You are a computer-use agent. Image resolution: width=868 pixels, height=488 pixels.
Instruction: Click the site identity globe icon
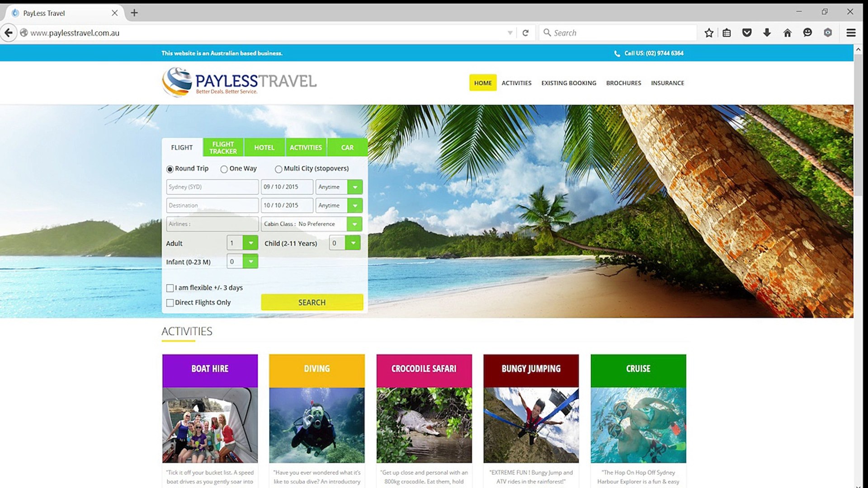pyautogui.click(x=24, y=33)
